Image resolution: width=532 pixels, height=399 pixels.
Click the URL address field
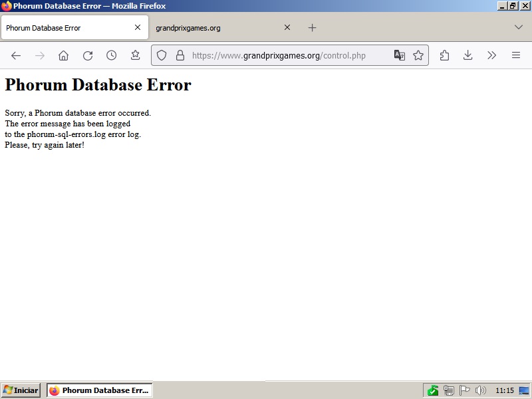pos(289,55)
